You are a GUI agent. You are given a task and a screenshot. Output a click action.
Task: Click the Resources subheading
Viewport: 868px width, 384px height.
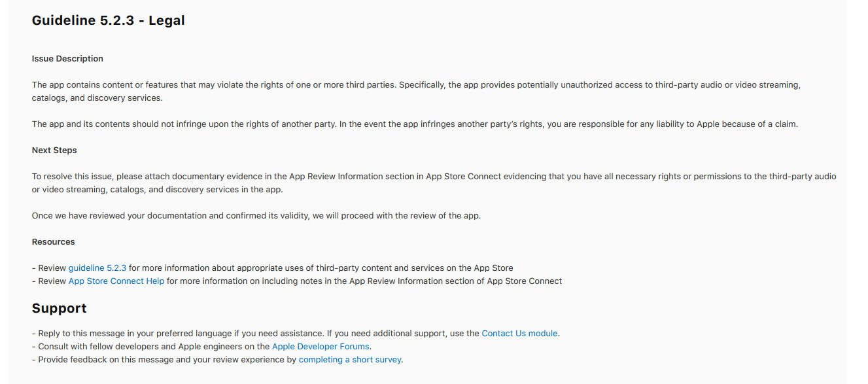54,242
